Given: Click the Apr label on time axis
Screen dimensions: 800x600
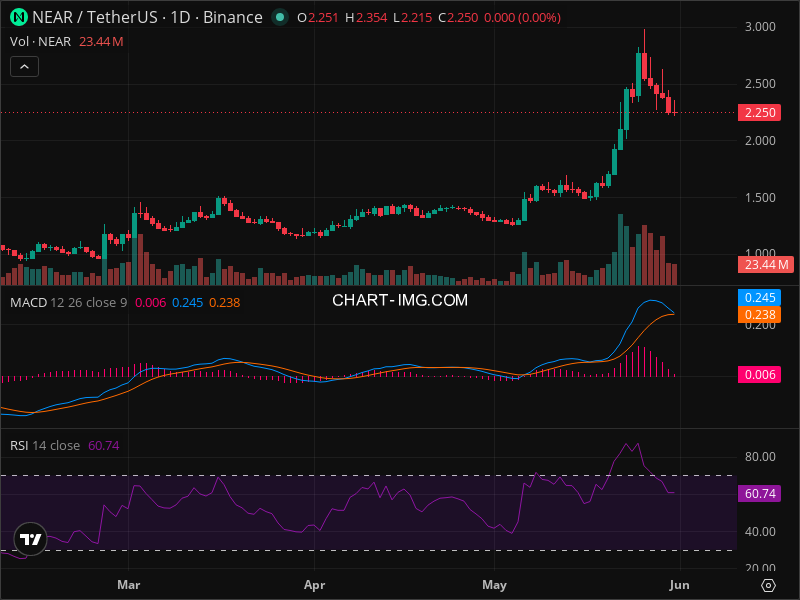Looking at the screenshot, I should (314, 585).
